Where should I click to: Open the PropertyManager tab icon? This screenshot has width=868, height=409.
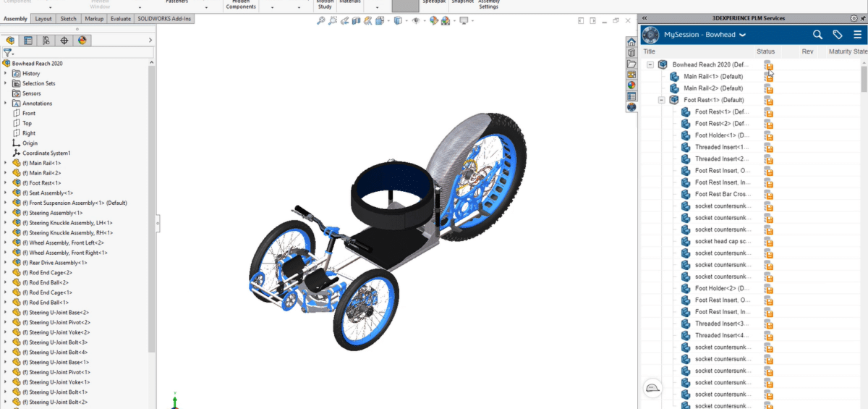coord(28,41)
